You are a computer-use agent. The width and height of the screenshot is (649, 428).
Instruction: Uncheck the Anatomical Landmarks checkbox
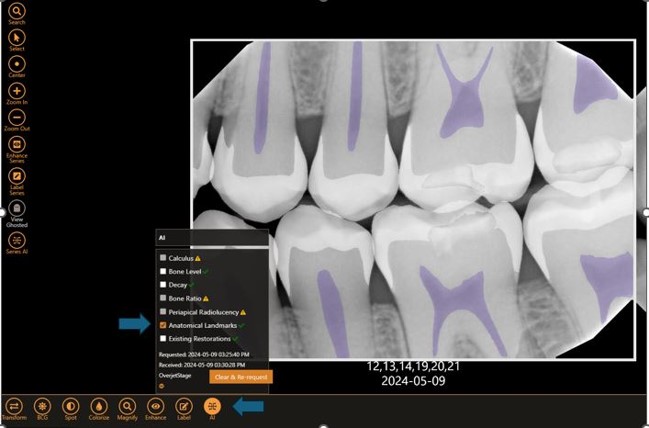(163, 325)
